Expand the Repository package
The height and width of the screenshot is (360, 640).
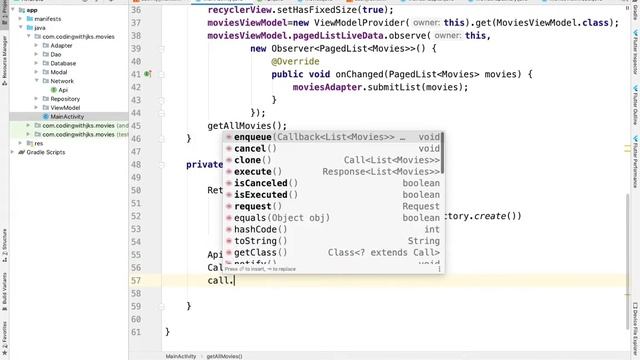pos(36,99)
